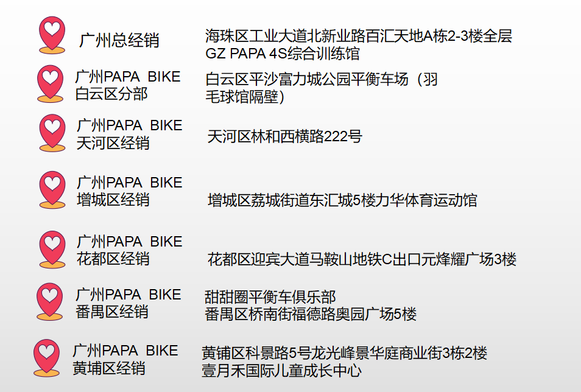The height and width of the screenshot is (392, 581).
Task: Click the 广州总经销 label
Action: (x=119, y=40)
